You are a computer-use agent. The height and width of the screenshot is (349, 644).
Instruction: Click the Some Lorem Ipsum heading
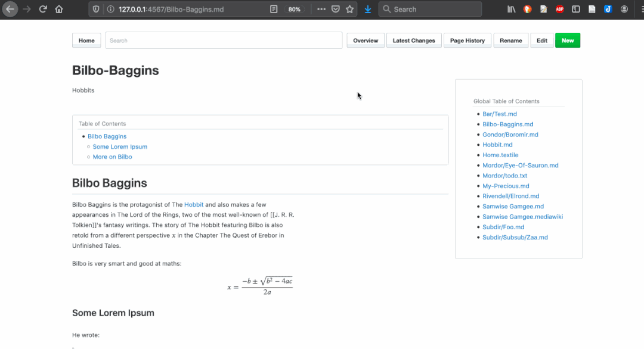pos(113,313)
